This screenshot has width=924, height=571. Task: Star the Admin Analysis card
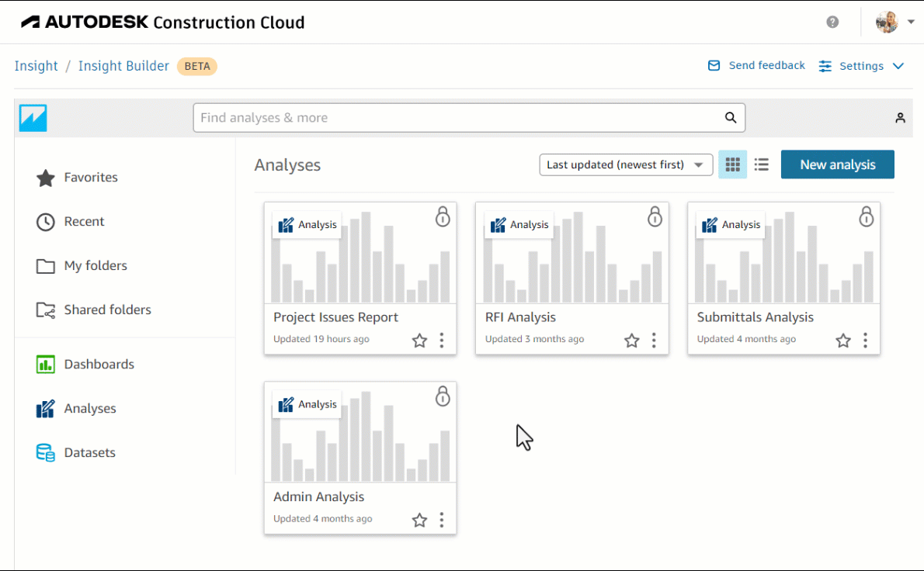tap(419, 520)
